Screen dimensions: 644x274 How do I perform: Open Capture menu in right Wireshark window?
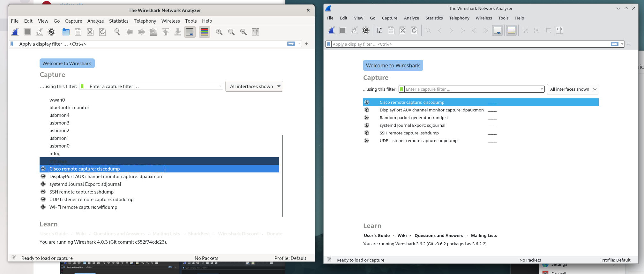point(390,18)
